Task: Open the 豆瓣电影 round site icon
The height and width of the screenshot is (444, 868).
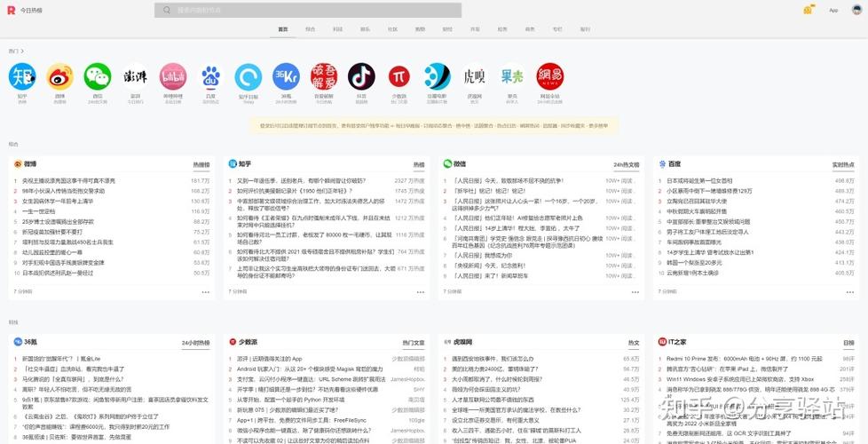Action: (x=437, y=76)
